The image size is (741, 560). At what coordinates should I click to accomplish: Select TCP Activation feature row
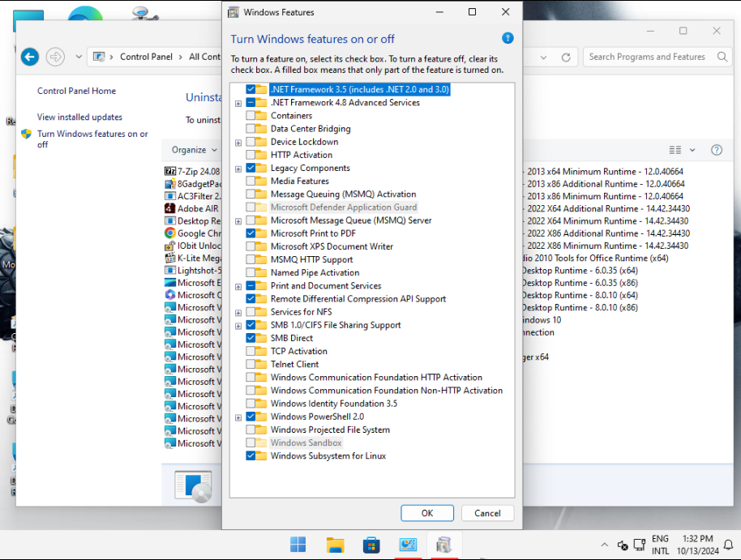[298, 351]
